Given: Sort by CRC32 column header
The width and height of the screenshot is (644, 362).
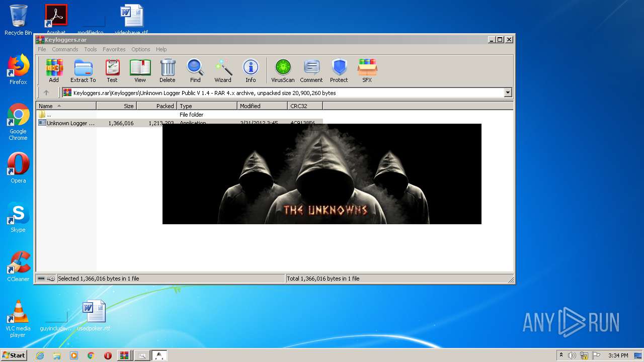Looking at the screenshot, I should tap(305, 106).
